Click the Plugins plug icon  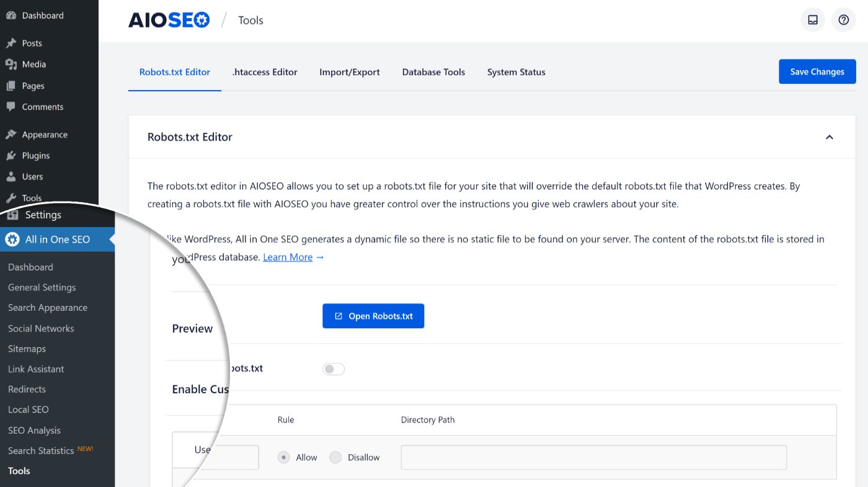point(11,155)
